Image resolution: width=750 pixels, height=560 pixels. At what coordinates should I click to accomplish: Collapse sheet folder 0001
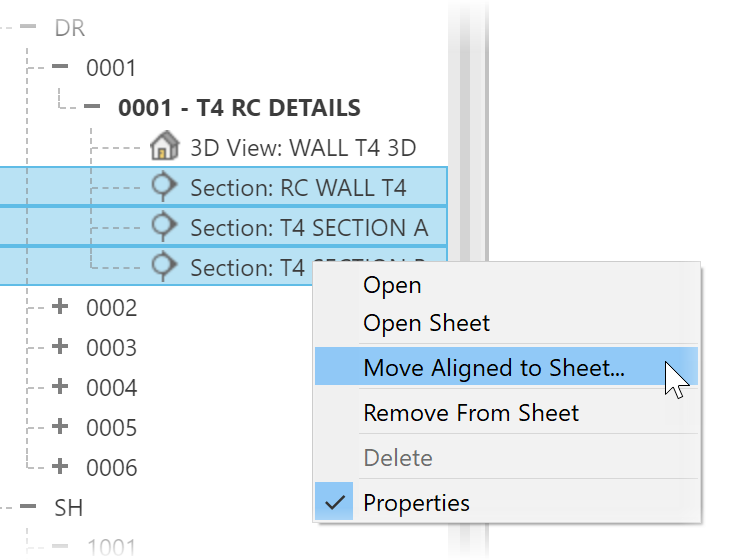click(x=60, y=66)
